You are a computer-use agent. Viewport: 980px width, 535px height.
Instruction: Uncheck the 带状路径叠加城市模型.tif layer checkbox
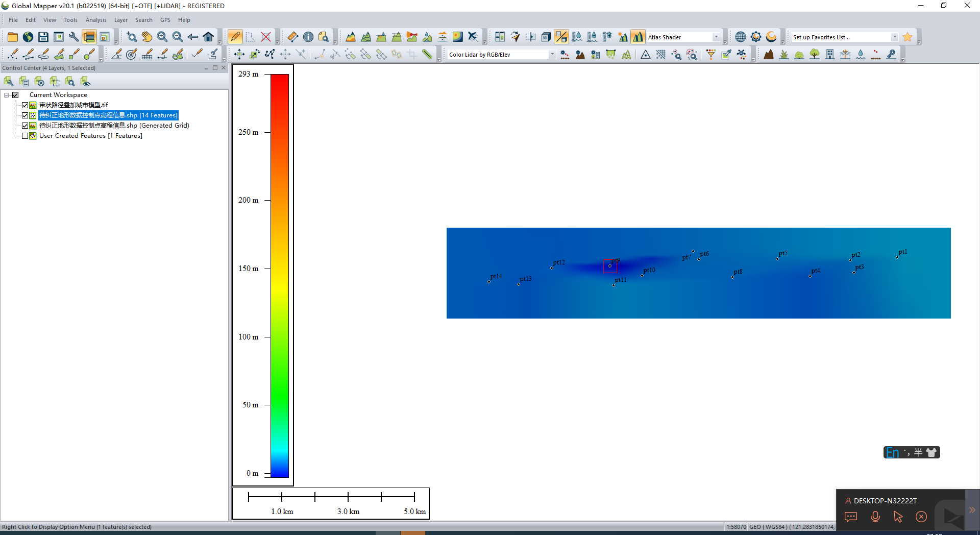tap(25, 105)
